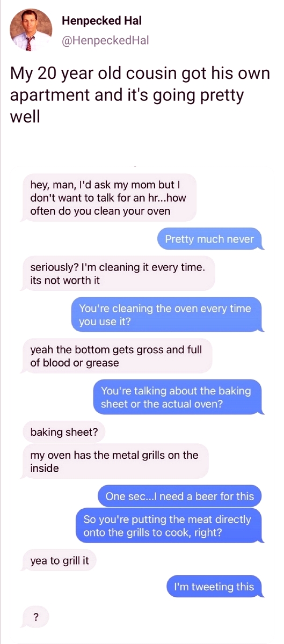This screenshot has width=284, height=644.
Task: Click the 'putting the meat directly onto the grills' bubble
Action: pyautogui.click(x=169, y=525)
